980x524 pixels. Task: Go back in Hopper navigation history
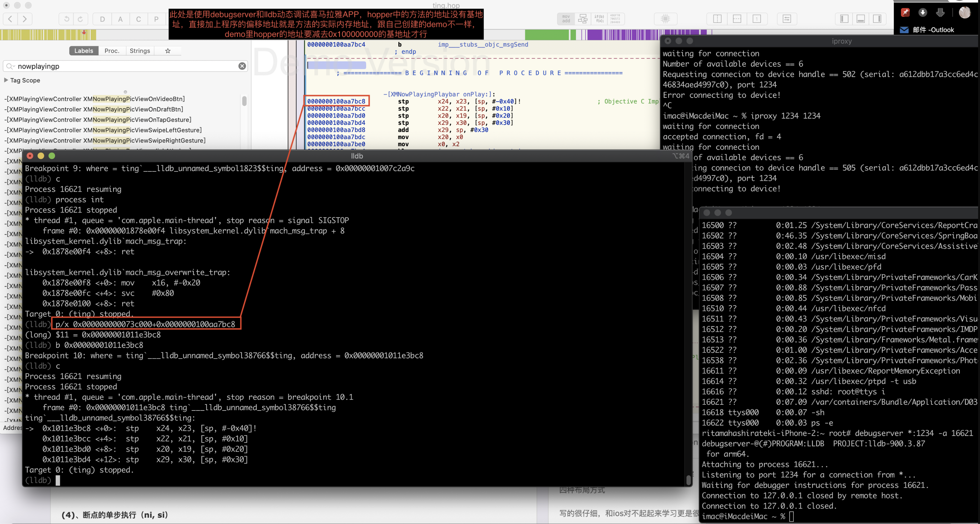pyautogui.click(x=10, y=19)
